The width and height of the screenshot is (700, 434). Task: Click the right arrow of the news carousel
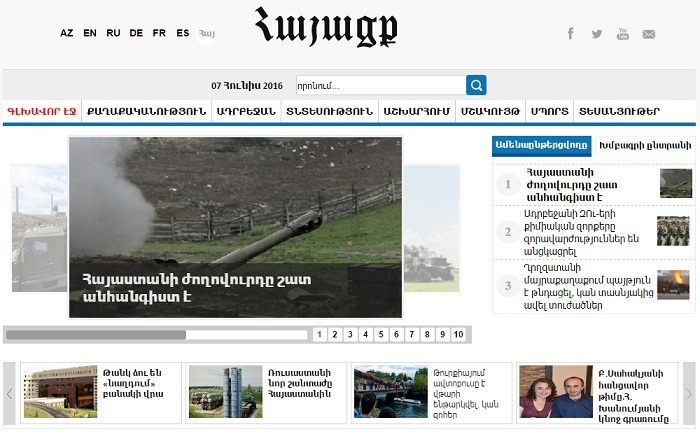(687, 393)
